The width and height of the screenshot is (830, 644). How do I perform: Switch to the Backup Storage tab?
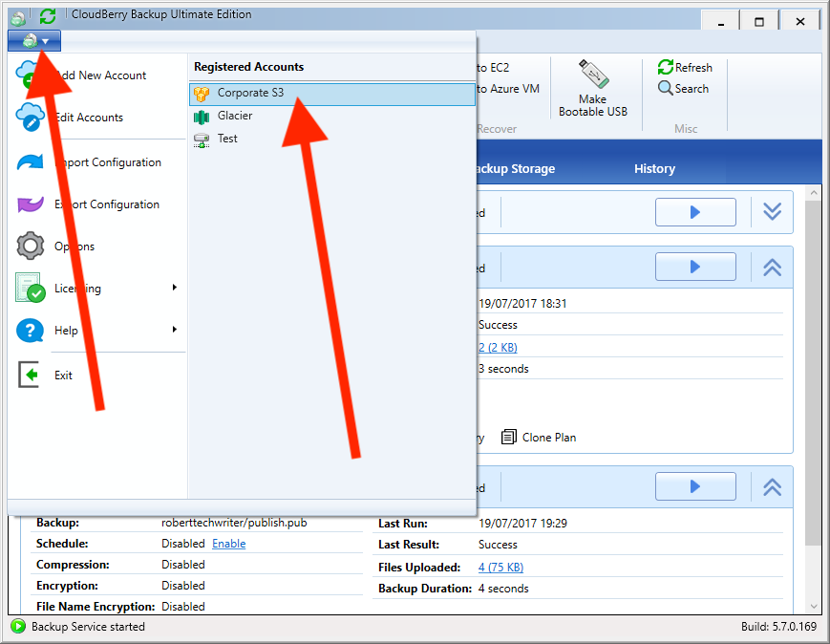point(515,168)
